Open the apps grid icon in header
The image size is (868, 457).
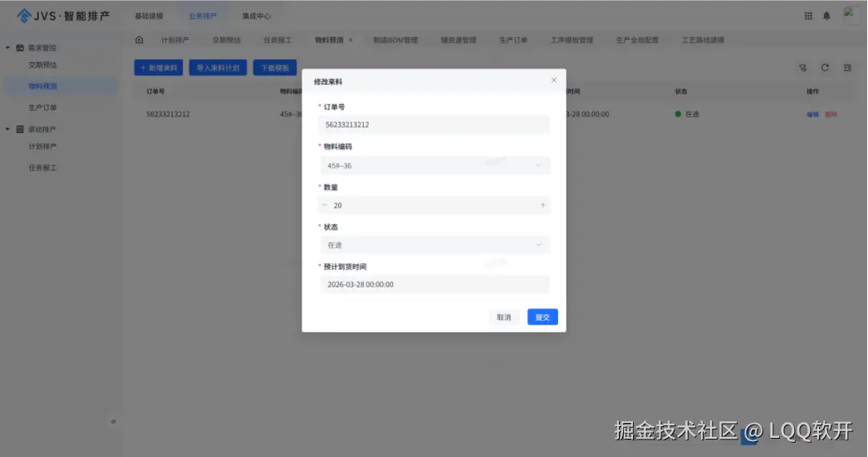tap(808, 16)
